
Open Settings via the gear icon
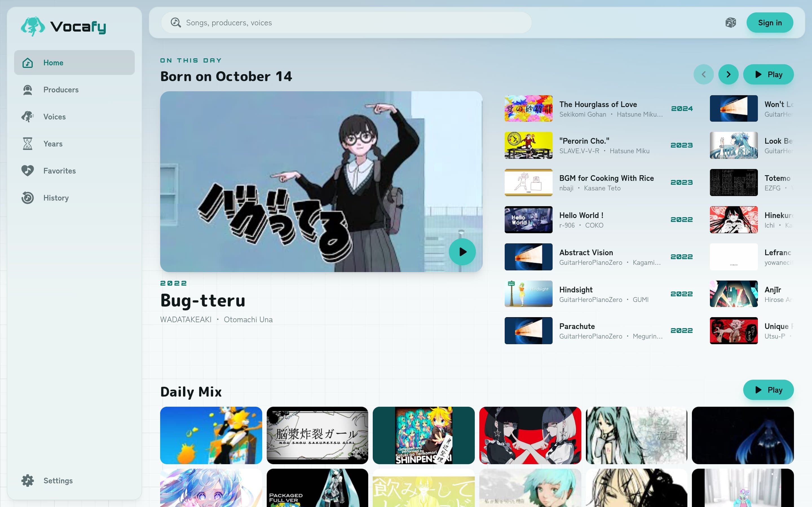click(x=28, y=481)
